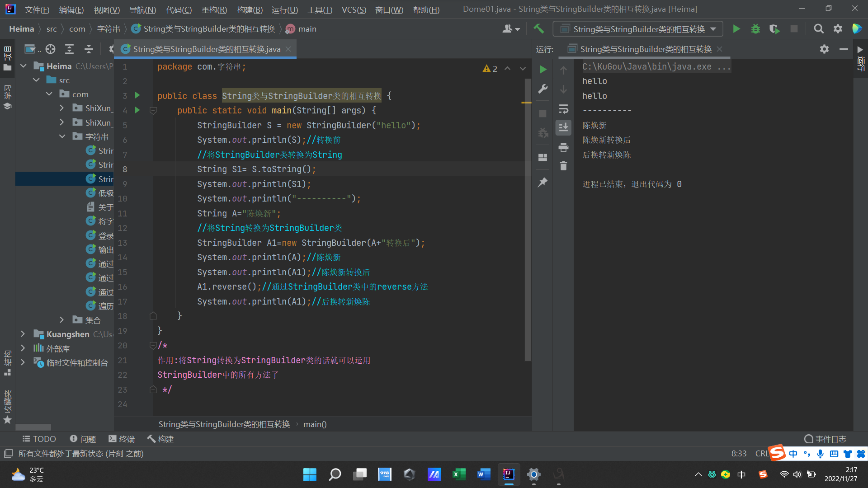Click the Build project hammer icon
This screenshot has width=868, height=488.
[538, 29]
